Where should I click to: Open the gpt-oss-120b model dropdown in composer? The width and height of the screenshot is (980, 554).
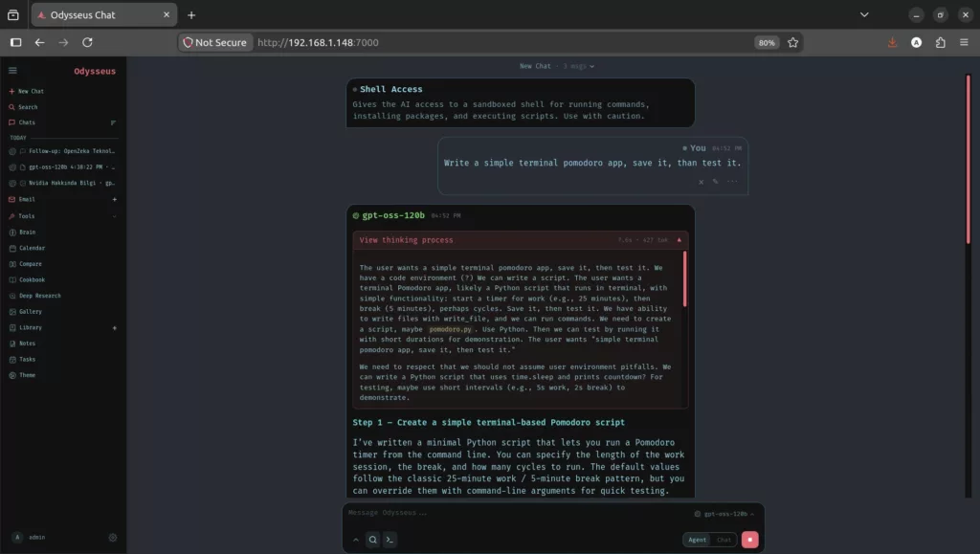coord(724,514)
